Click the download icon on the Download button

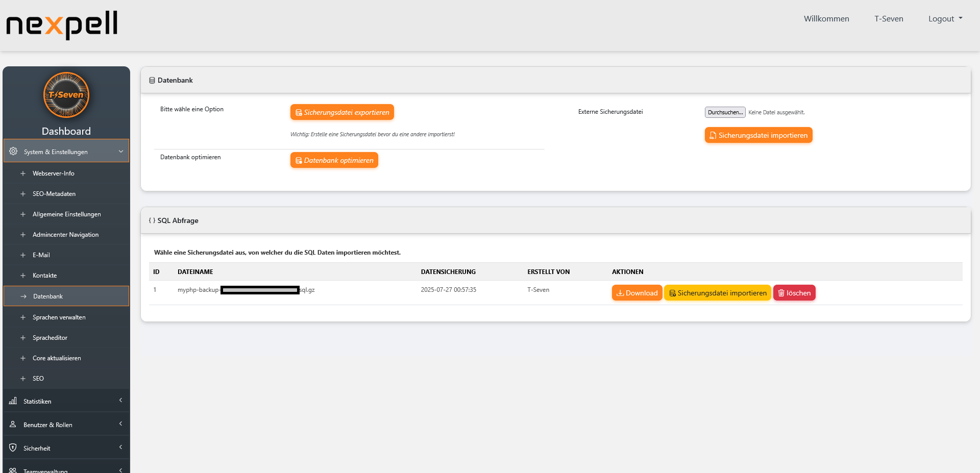(620, 293)
